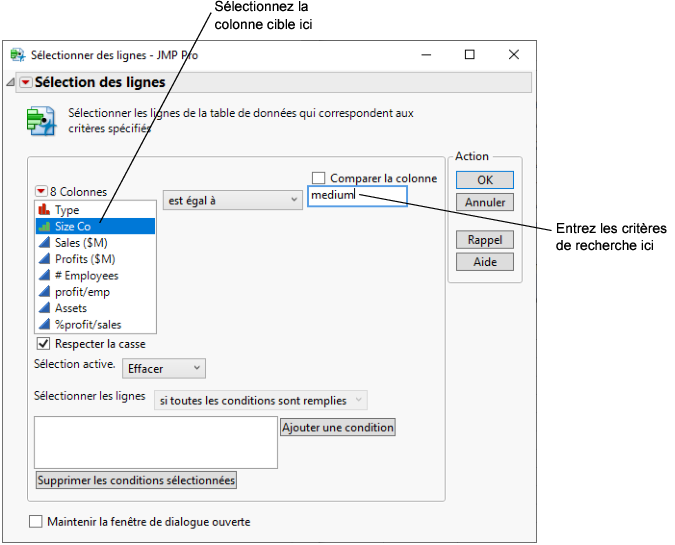Click the search criteria field containing 'medium'
This screenshot has height=545, width=675.
pos(357,196)
